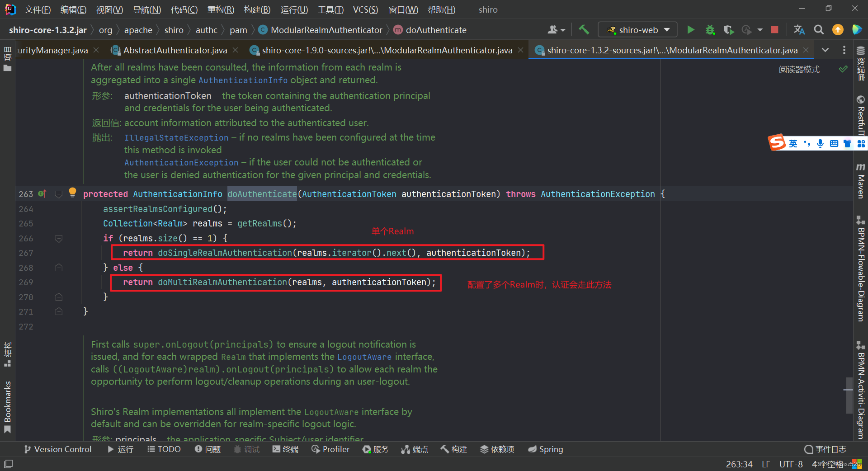Open Version Control tool window
Viewport: 868px width, 471px height.
(x=58, y=449)
